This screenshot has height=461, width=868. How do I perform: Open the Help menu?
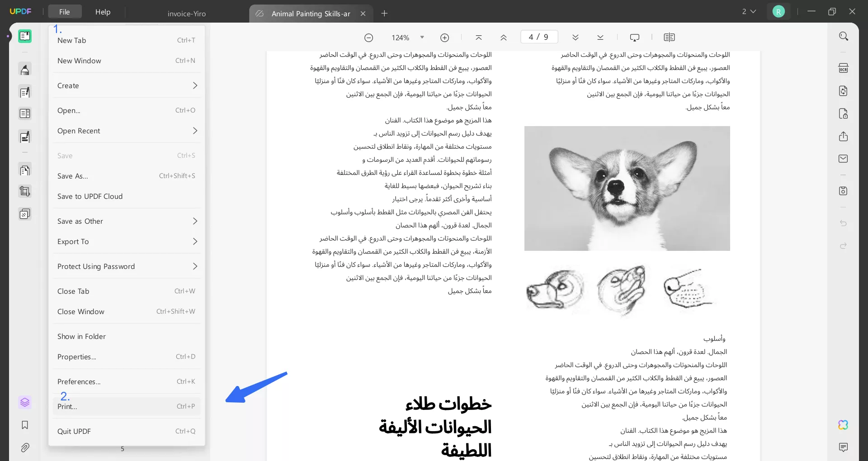click(x=103, y=12)
